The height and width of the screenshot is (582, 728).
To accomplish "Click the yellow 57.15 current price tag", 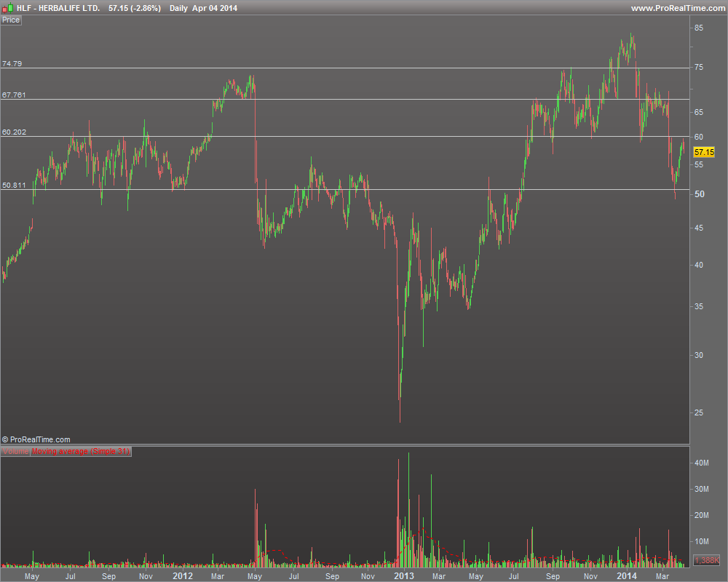I will [x=704, y=152].
